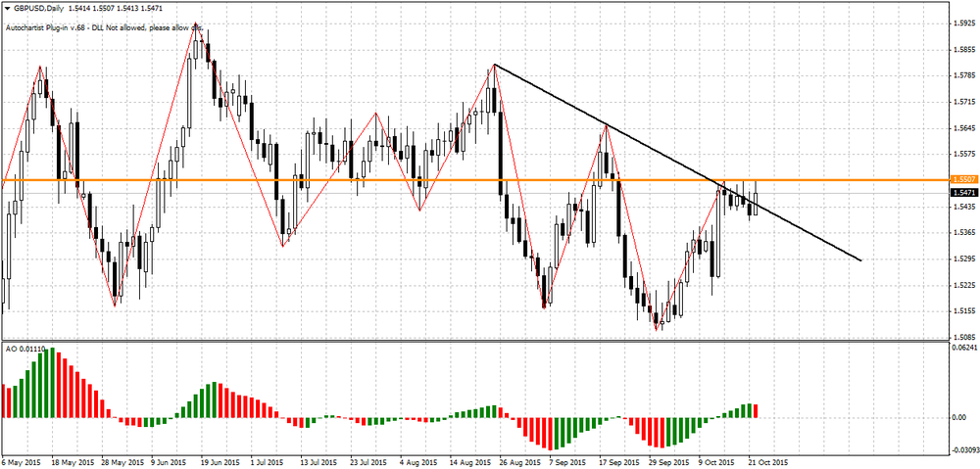
Task: Click the 26 Aug 2015 date label
Action: point(517,461)
